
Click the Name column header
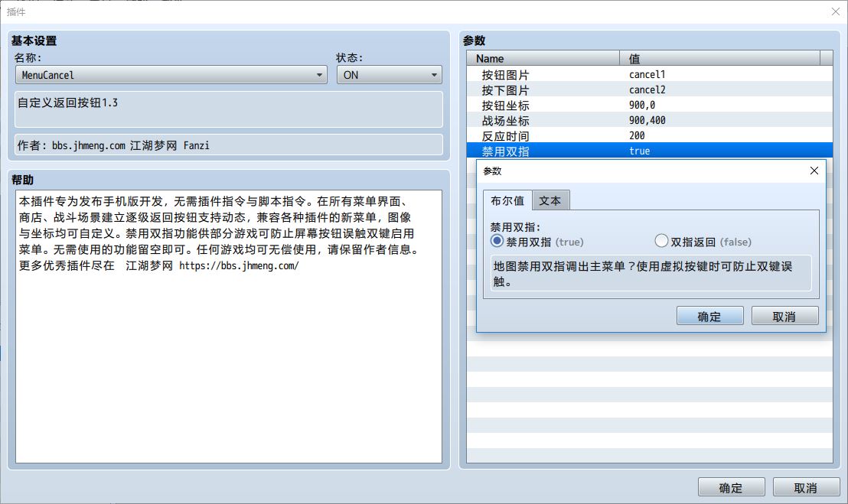click(x=543, y=59)
